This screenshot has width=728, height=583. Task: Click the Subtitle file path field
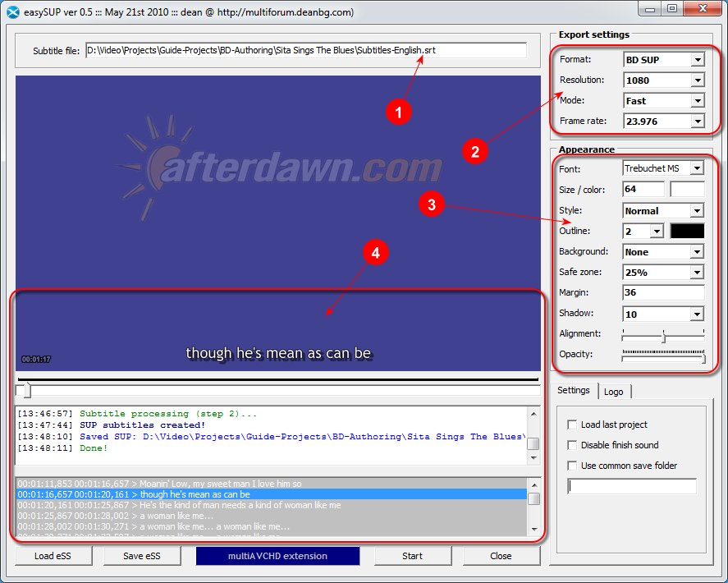click(306, 50)
